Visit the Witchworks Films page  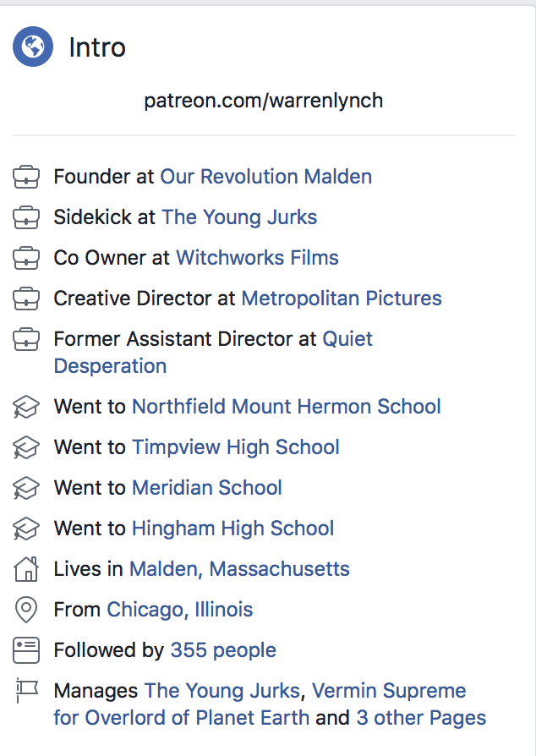coord(257,257)
